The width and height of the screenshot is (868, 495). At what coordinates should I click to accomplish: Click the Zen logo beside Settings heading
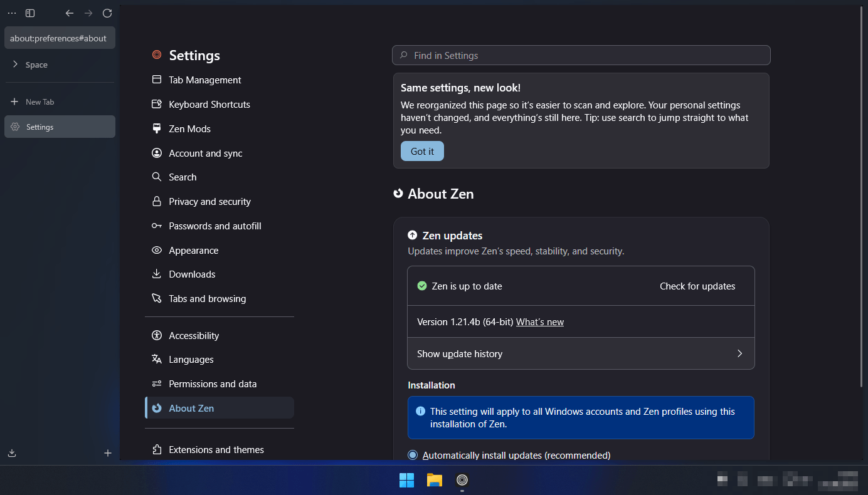click(157, 55)
